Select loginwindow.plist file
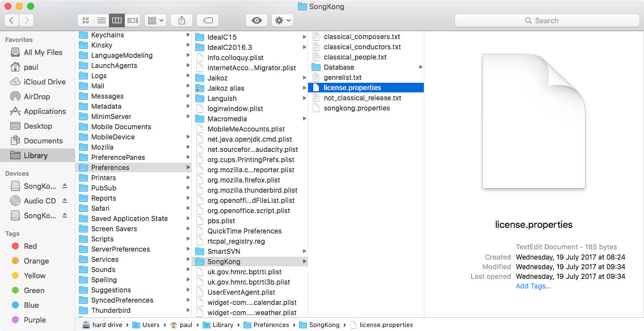The height and width of the screenshot is (331, 644). coord(250,109)
